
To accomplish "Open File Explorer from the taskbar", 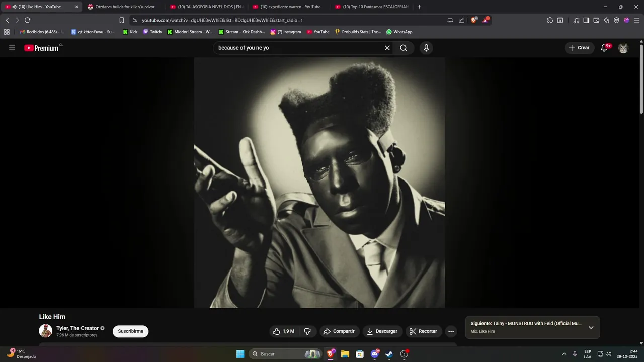I will click(x=345, y=354).
